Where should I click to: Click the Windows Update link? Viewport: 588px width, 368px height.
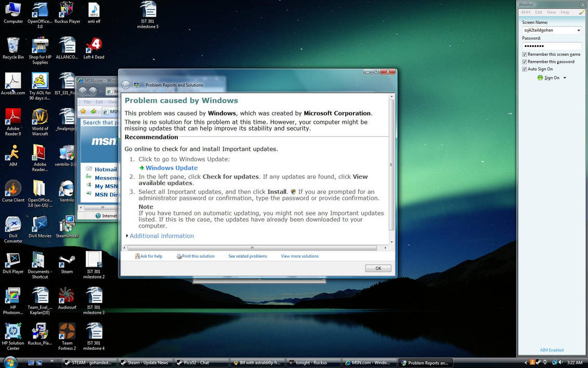click(x=172, y=168)
